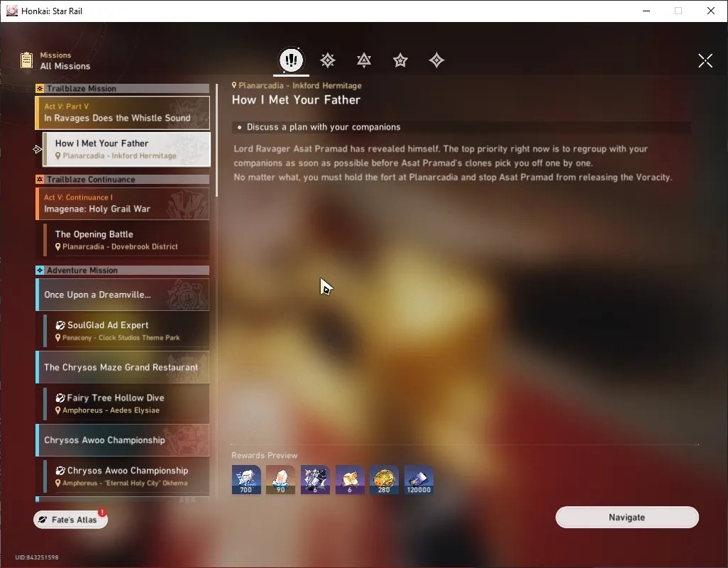728x568 pixels.
Task: Click the Fate's Atlas button
Action: coord(70,519)
